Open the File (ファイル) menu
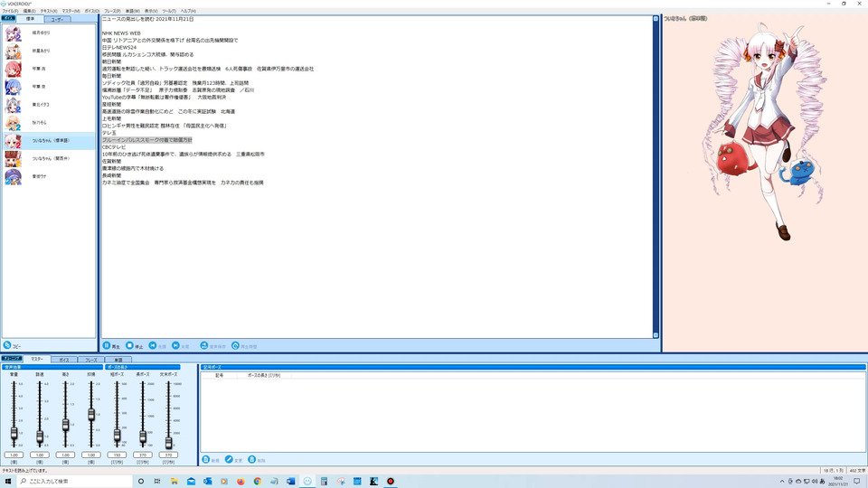Viewport: 868px width, 488px height. click(x=10, y=11)
